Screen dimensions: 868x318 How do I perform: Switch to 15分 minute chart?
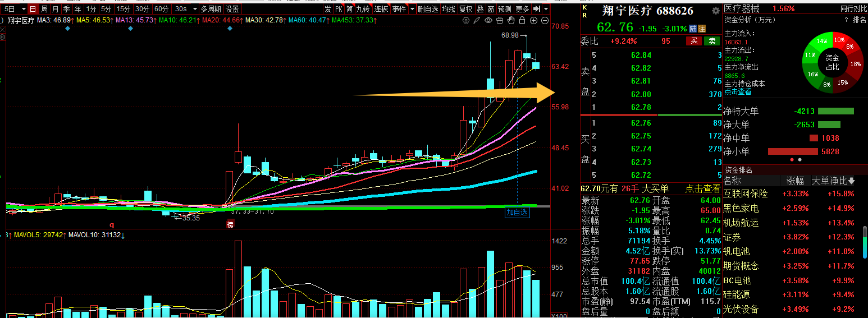click(x=123, y=9)
